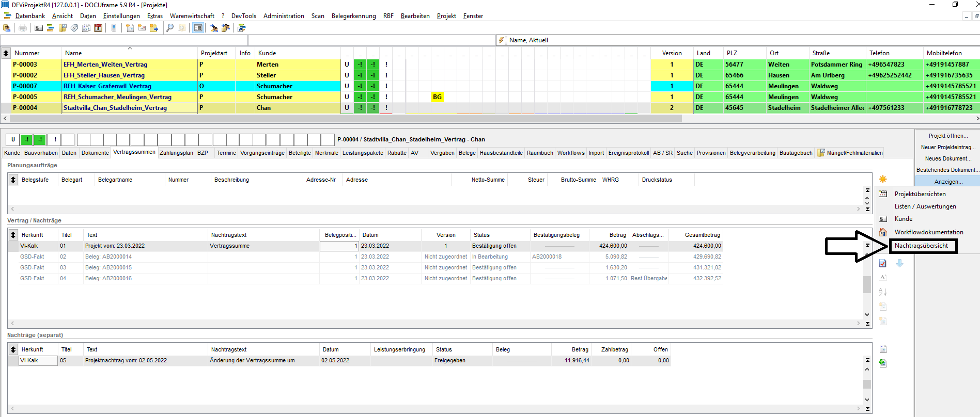This screenshot has height=417, width=980.
Task: Open the Datenbank menu
Action: (30, 16)
